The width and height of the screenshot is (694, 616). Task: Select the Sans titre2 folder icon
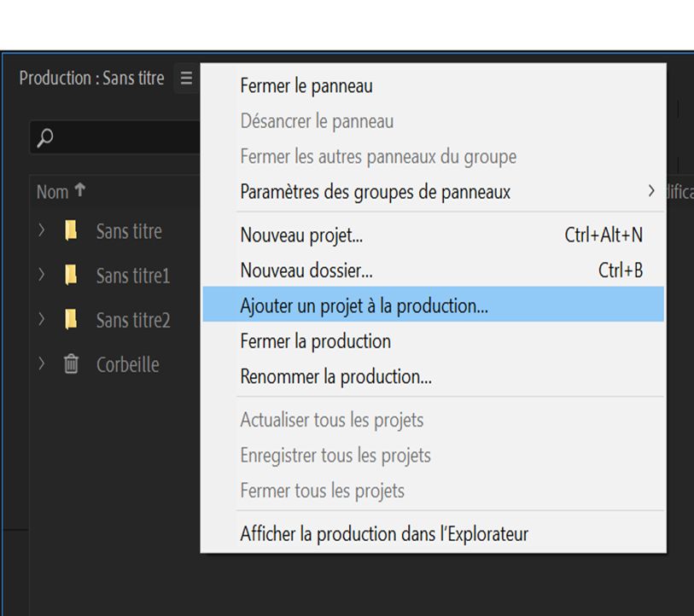point(73,320)
